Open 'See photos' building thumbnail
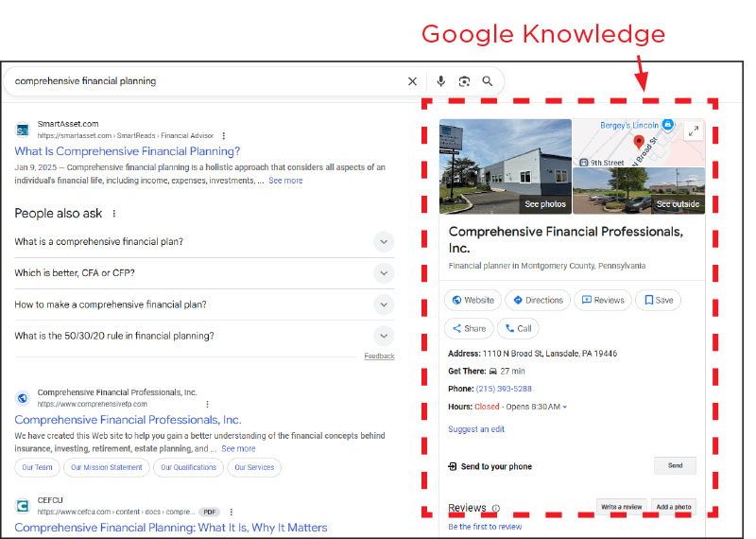 click(x=506, y=166)
